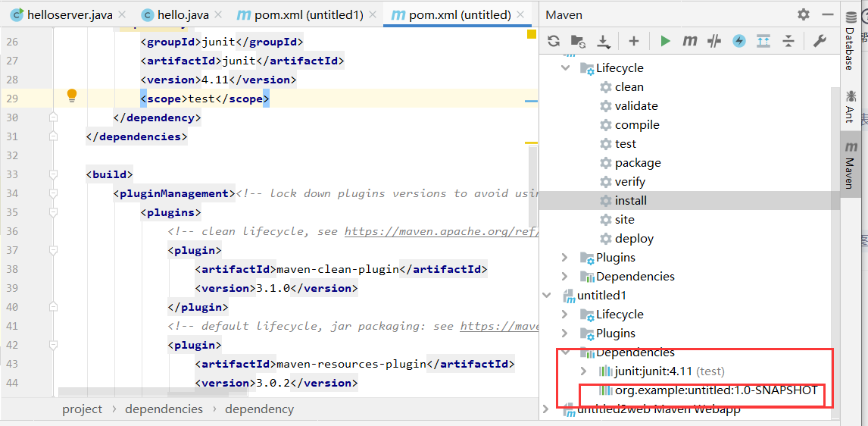Close the hello.java tab

point(218,15)
